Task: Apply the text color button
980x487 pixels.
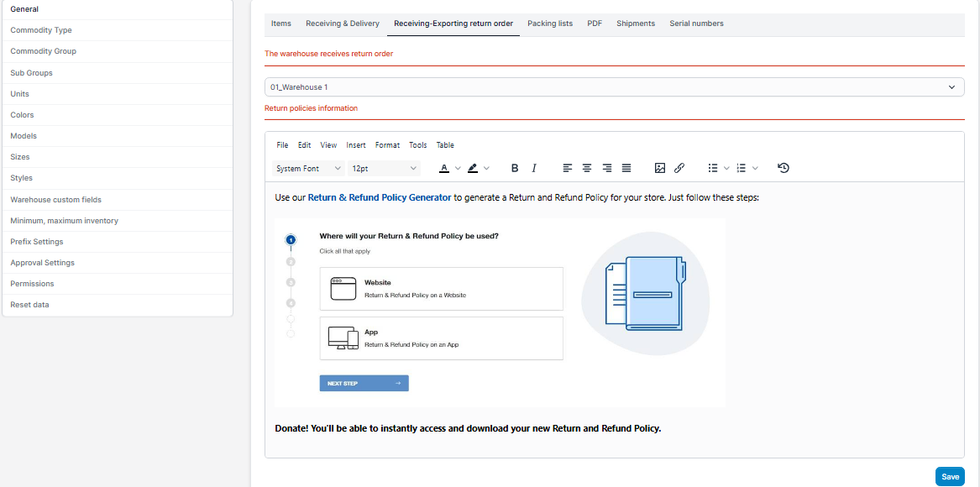Action: (444, 168)
